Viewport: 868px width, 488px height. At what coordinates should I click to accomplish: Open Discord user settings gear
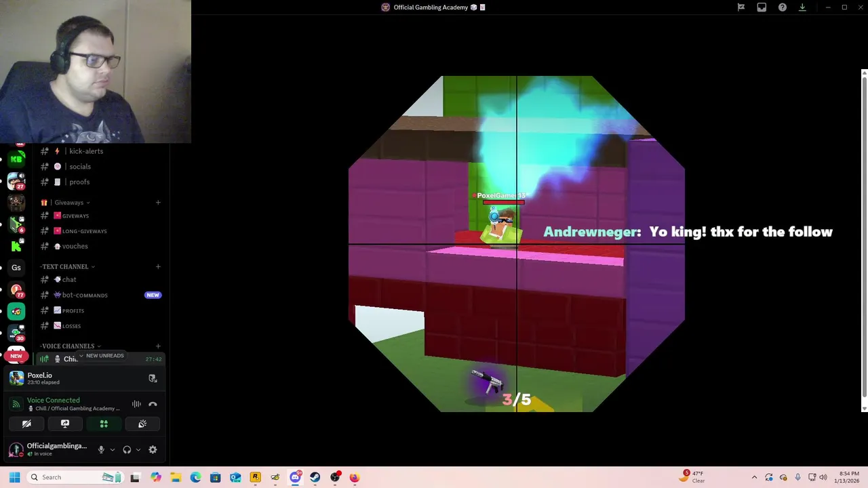click(x=153, y=449)
